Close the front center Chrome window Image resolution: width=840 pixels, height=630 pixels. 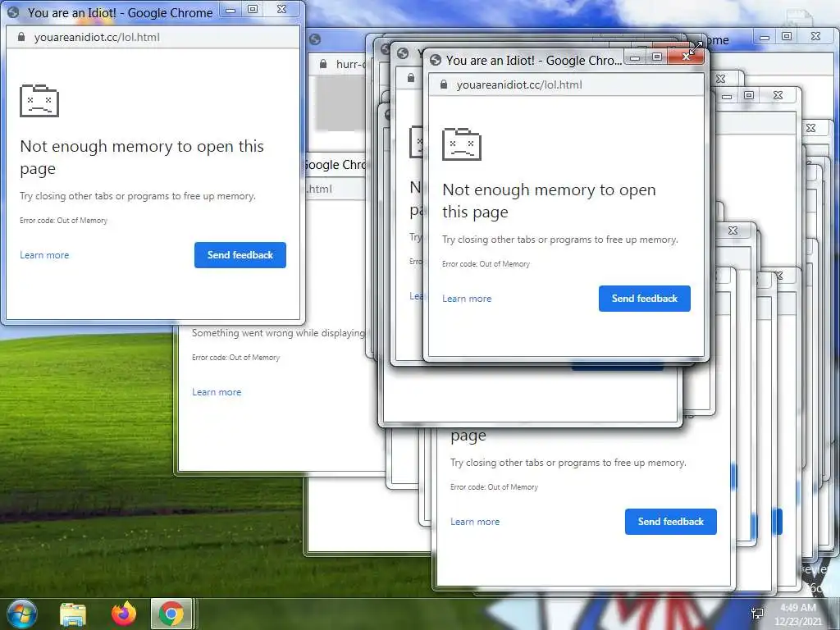[687, 57]
